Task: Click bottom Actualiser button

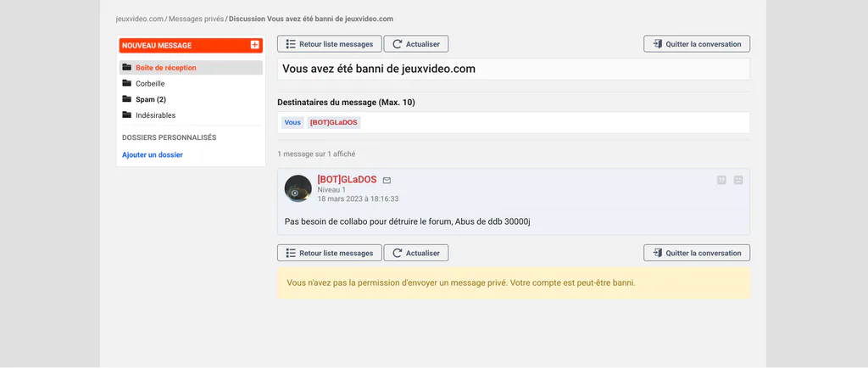Action: 416,253
